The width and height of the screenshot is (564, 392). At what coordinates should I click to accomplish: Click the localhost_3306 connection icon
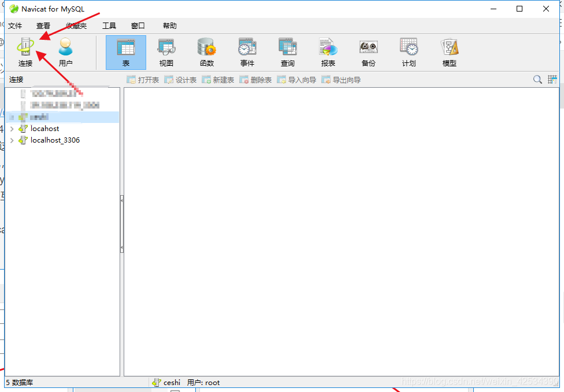coord(23,140)
